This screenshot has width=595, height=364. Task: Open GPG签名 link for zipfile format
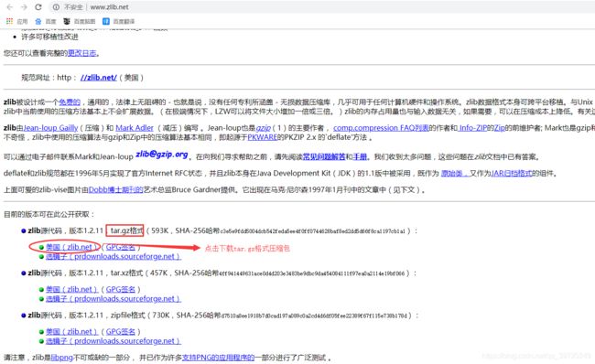point(120,331)
